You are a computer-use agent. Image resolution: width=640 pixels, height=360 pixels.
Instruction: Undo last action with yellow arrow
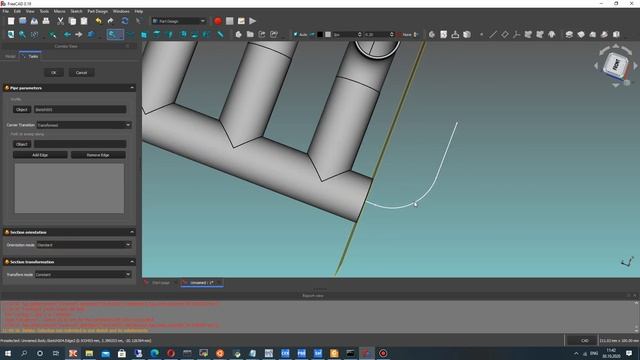click(98, 21)
